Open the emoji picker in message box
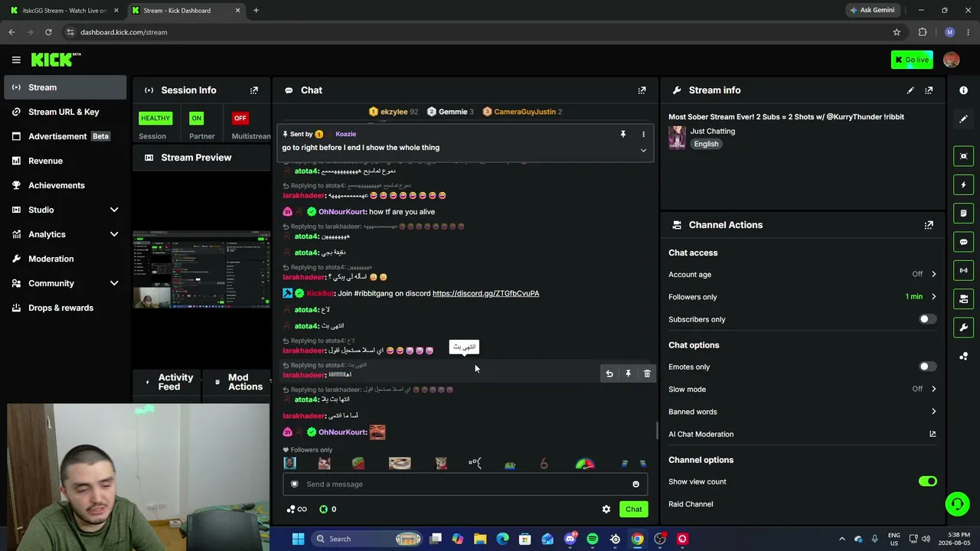The height and width of the screenshot is (551, 980). (635, 484)
